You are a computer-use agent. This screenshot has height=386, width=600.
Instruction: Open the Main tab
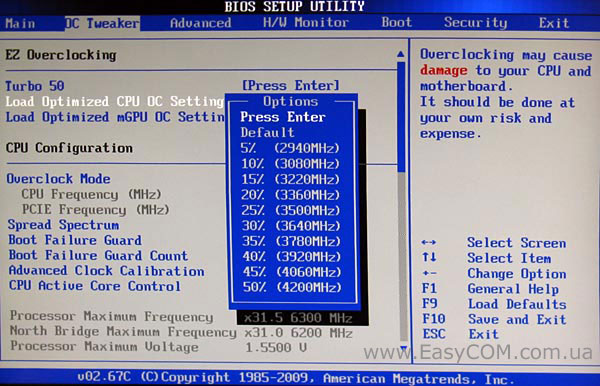coord(20,23)
